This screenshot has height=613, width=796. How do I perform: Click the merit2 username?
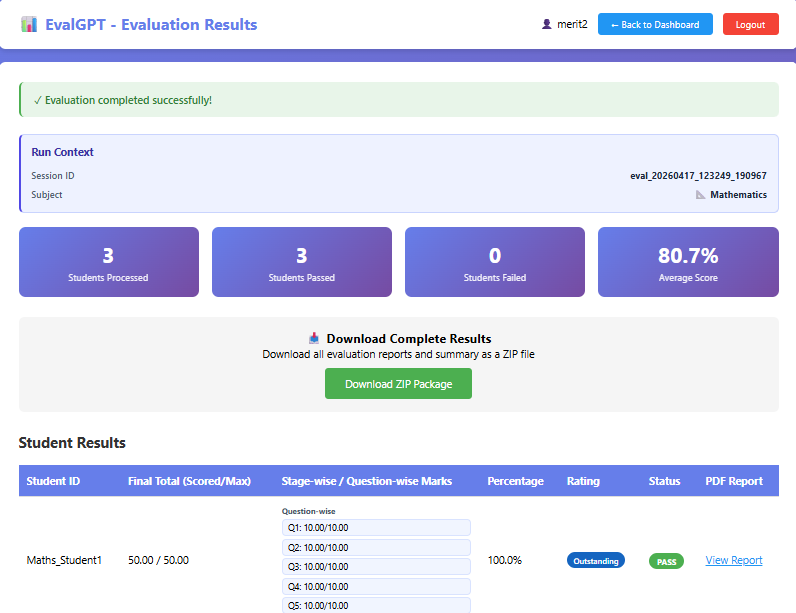coord(572,24)
